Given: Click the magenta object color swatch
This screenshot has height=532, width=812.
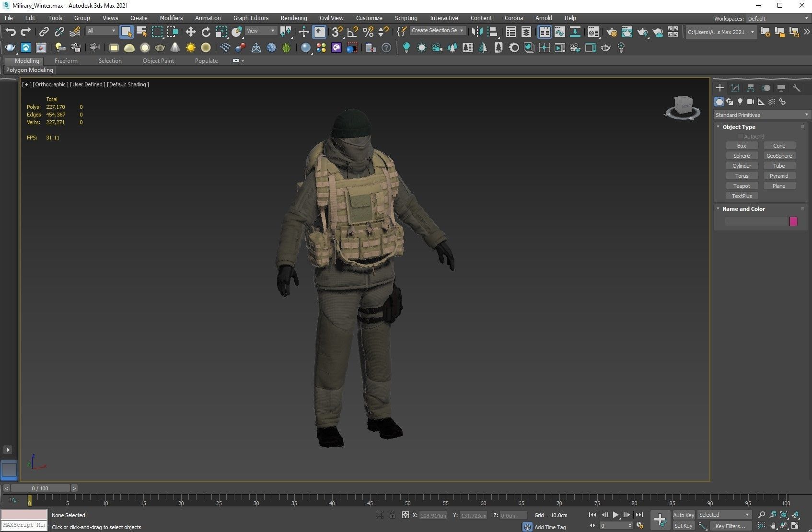Looking at the screenshot, I should pos(793,221).
